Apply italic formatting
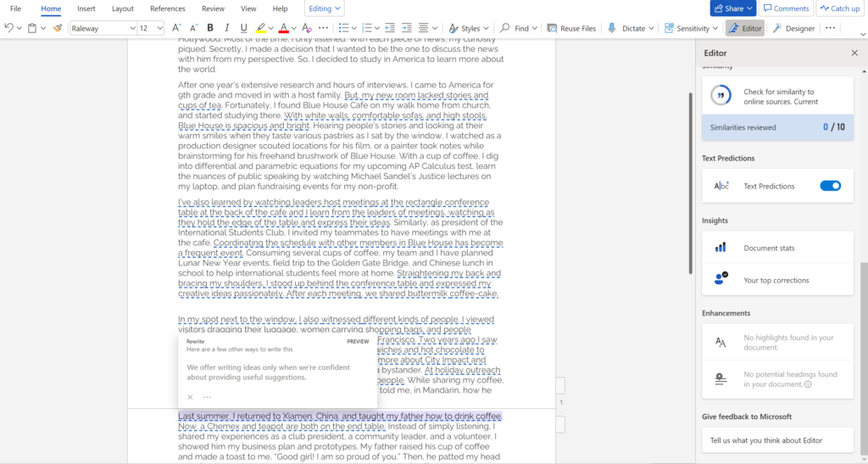The height and width of the screenshot is (464, 868). tap(225, 28)
